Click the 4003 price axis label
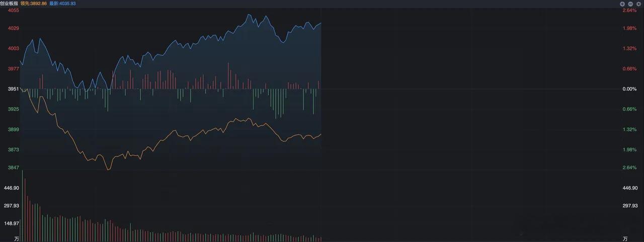 (x=14, y=48)
